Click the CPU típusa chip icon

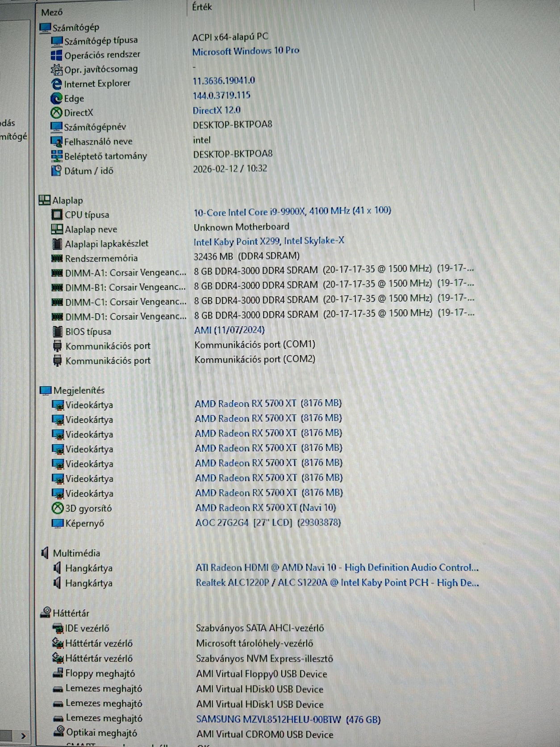click(x=57, y=215)
